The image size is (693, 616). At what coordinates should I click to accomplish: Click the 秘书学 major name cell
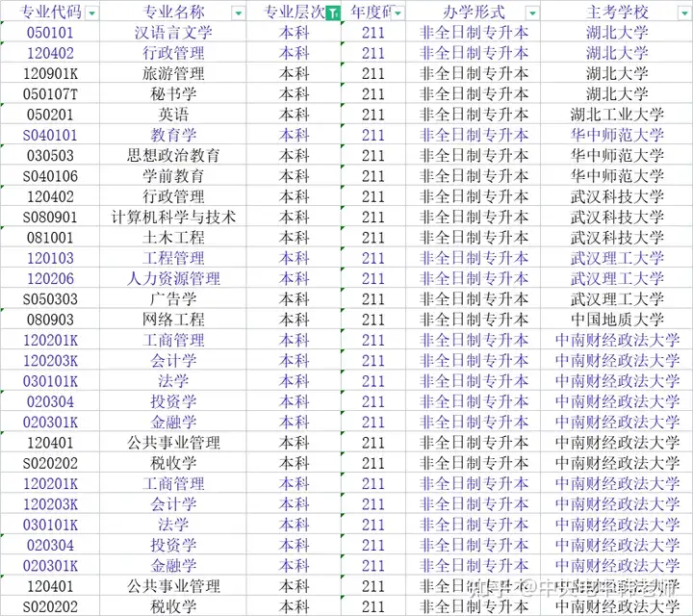173,94
